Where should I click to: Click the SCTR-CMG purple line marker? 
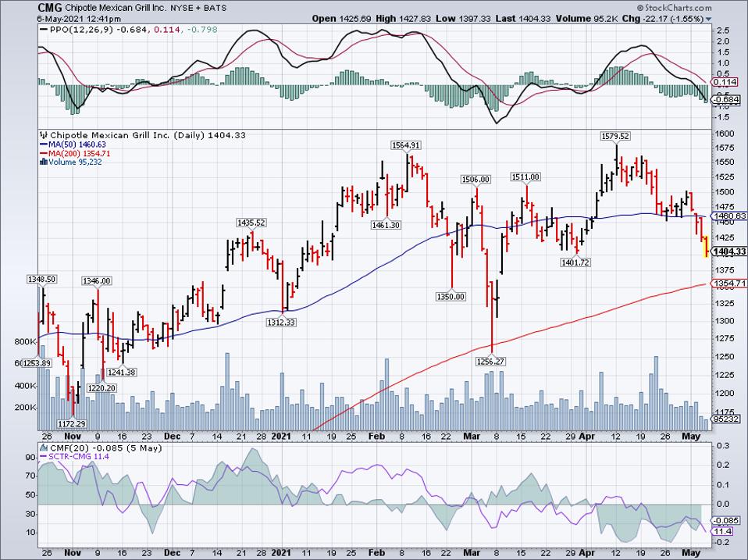pyautogui.click(x=44, y=457)
